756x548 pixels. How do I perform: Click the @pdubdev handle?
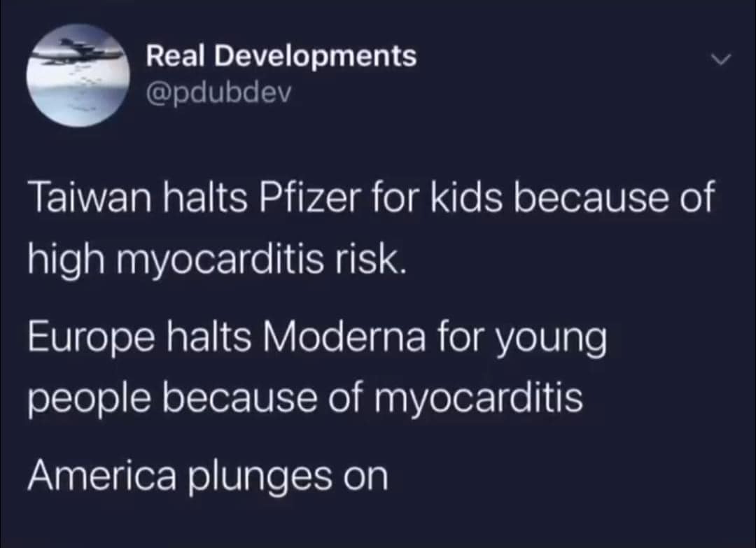point(217,92)
